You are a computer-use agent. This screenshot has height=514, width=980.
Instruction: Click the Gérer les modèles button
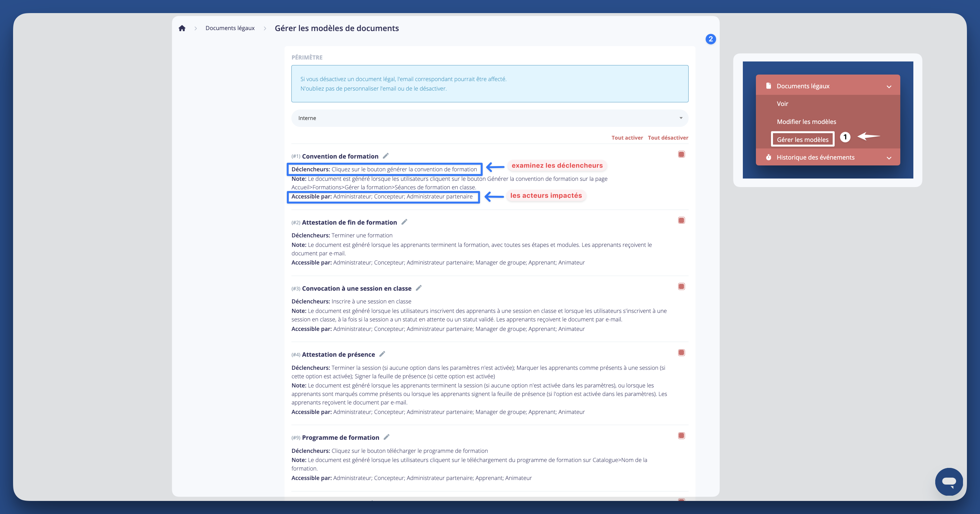coord(803,139)
